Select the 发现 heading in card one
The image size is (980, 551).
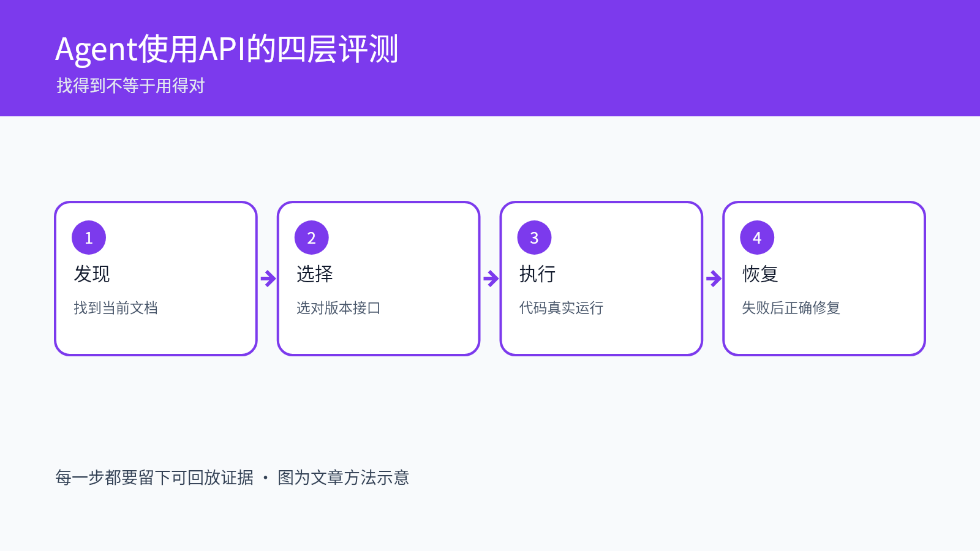coord(92,274)
